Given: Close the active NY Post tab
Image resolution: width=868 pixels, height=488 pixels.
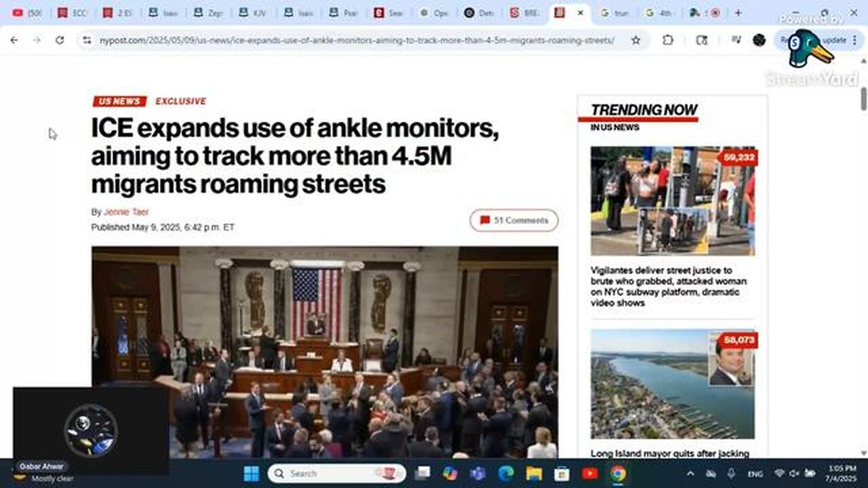Looking at the screenshot, I should (x=580, y=13).
